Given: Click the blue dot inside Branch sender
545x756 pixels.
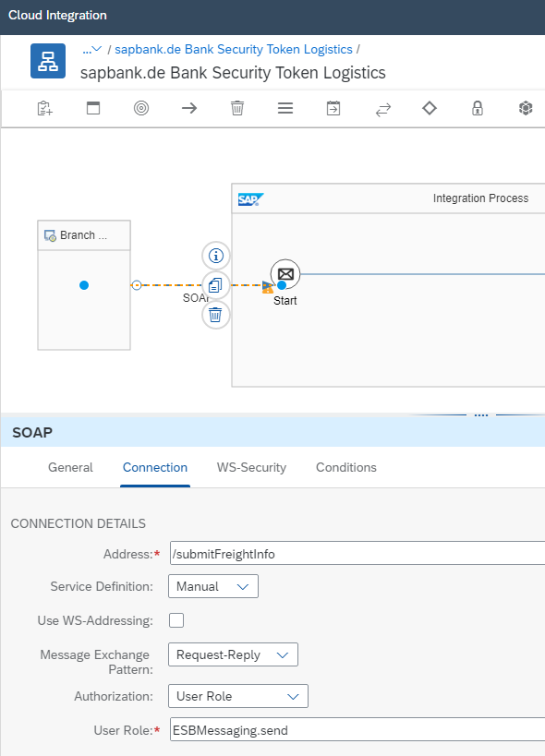Looking at the screenshot, I should click(84, 285).
